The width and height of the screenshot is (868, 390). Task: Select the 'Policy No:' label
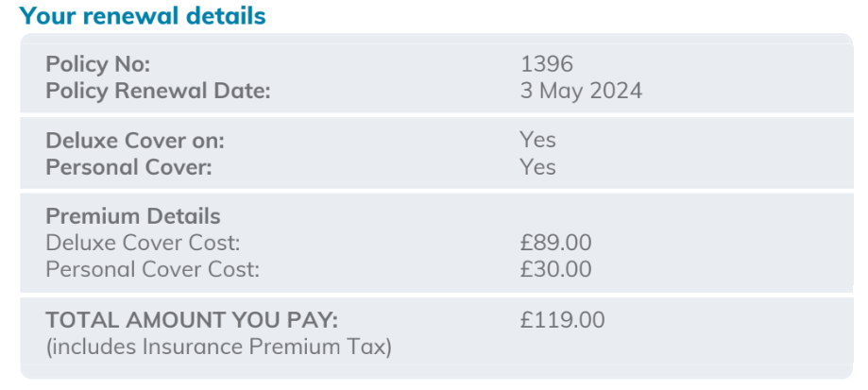98,64
